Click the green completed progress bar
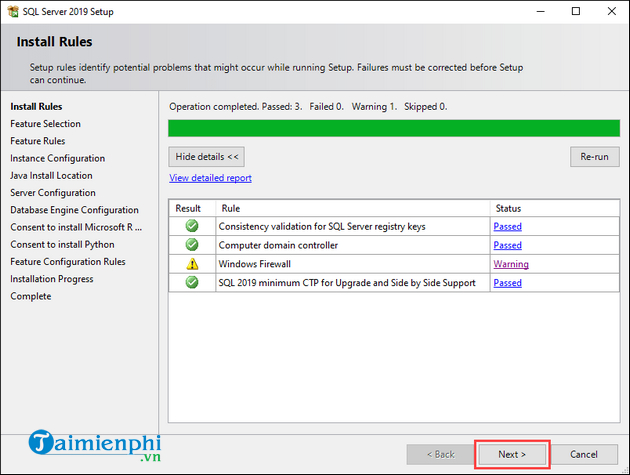 [394, 128]
